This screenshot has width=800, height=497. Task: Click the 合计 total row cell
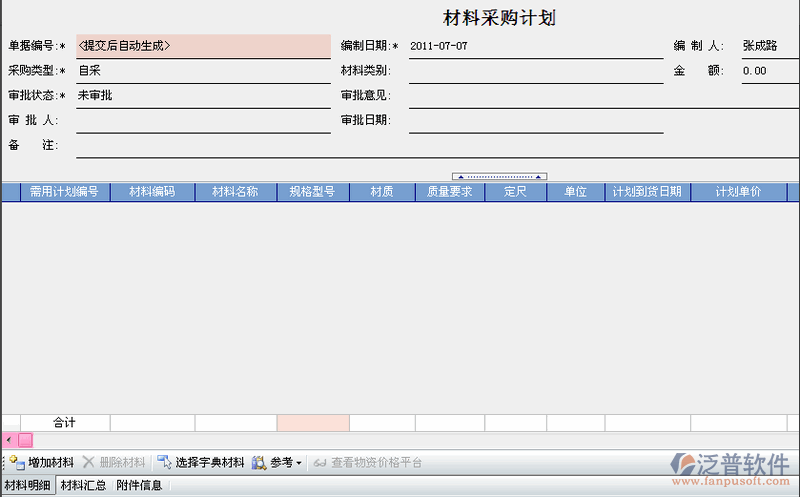click(x=65, y=423)
